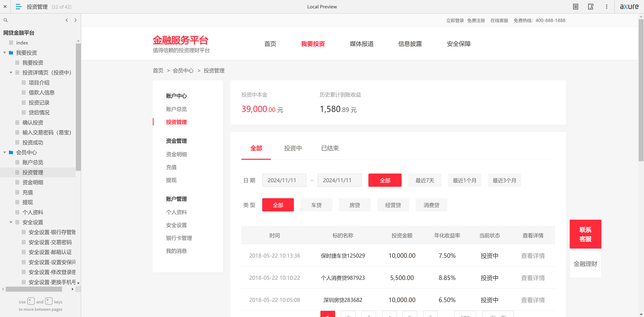The image size is (644, 317).
Task: Open the 确认投资 page in sitemap
Action: click(33, 123)
